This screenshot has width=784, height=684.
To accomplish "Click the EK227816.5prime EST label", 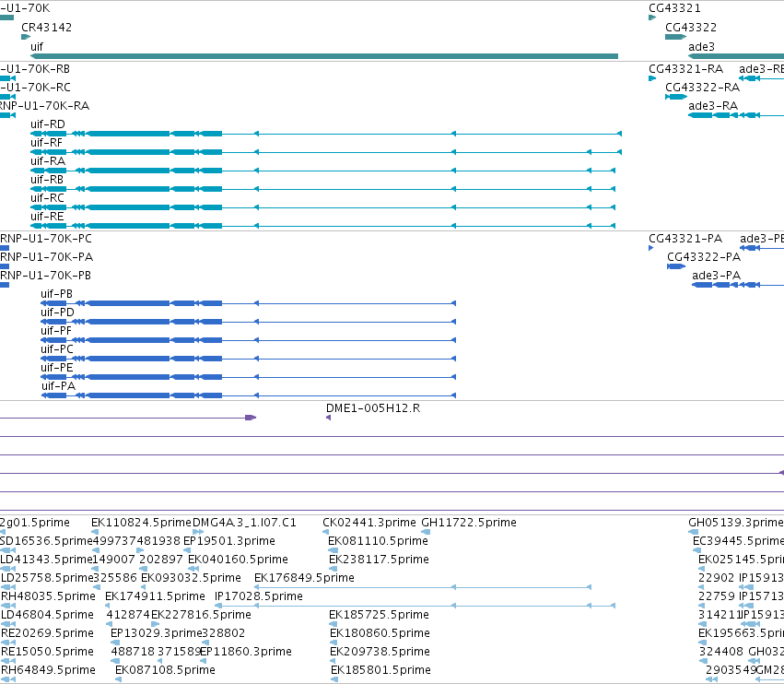I will pos(201,615).
